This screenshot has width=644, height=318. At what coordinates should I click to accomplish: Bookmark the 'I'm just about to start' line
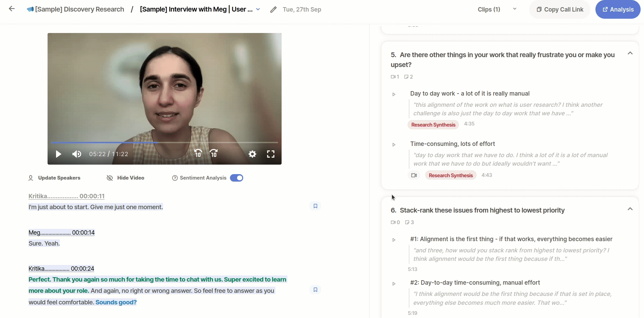pos(315,206)
